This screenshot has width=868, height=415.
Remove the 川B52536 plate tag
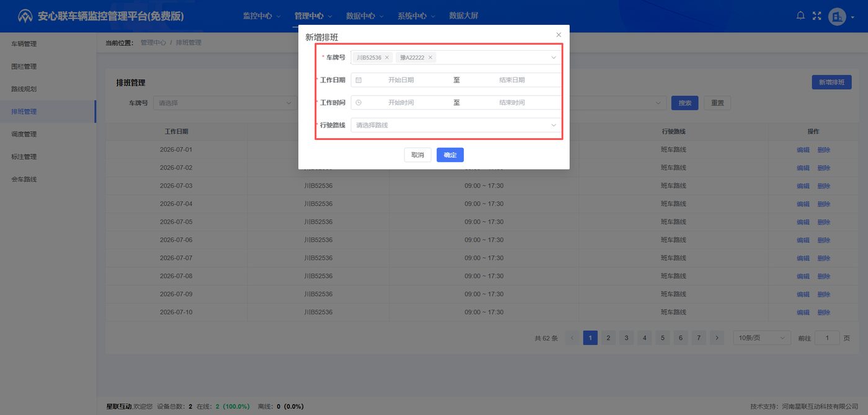tap(387, 58)
